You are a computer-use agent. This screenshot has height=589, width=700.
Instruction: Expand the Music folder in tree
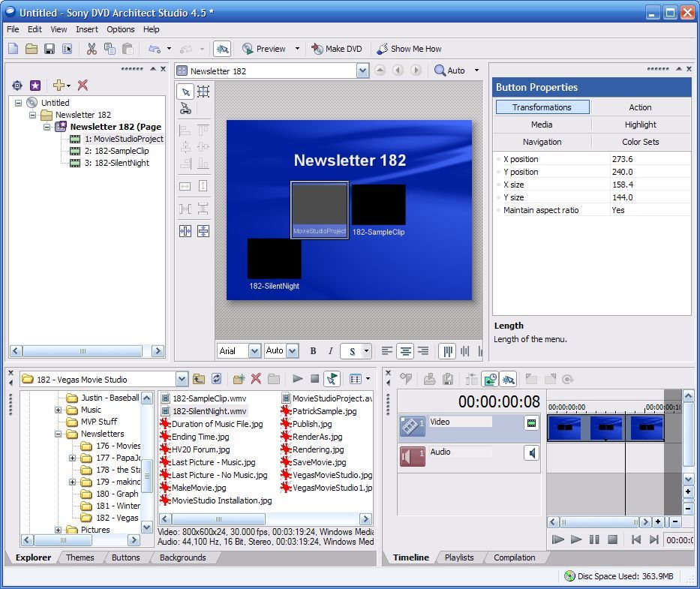59,410
